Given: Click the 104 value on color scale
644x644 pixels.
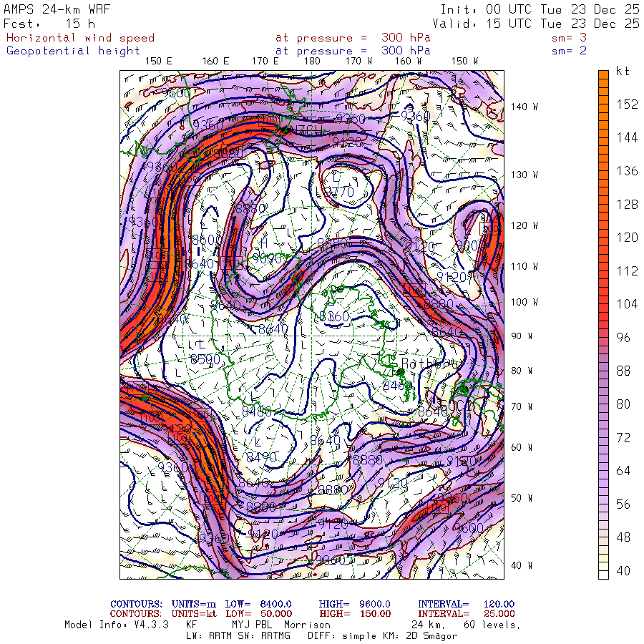Looking at the screenshot, I should point(627,304).
